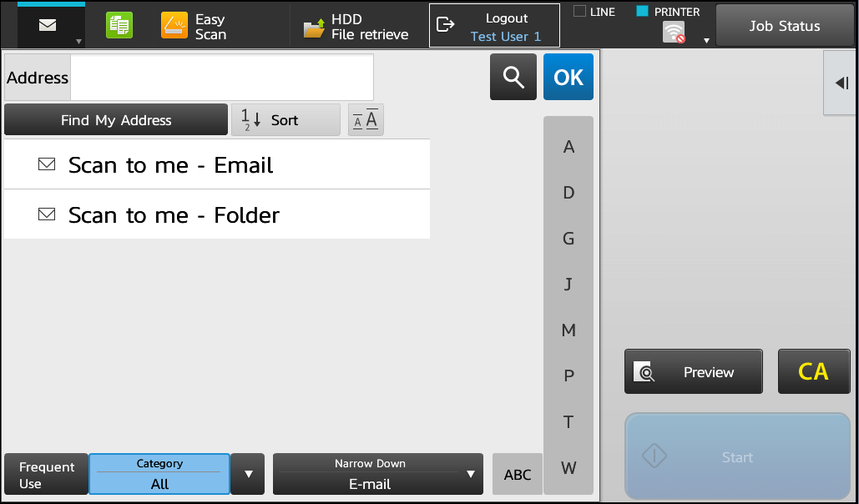Expand the action panel on the right edge
The image size is (859, 504).
pos(840,83)
